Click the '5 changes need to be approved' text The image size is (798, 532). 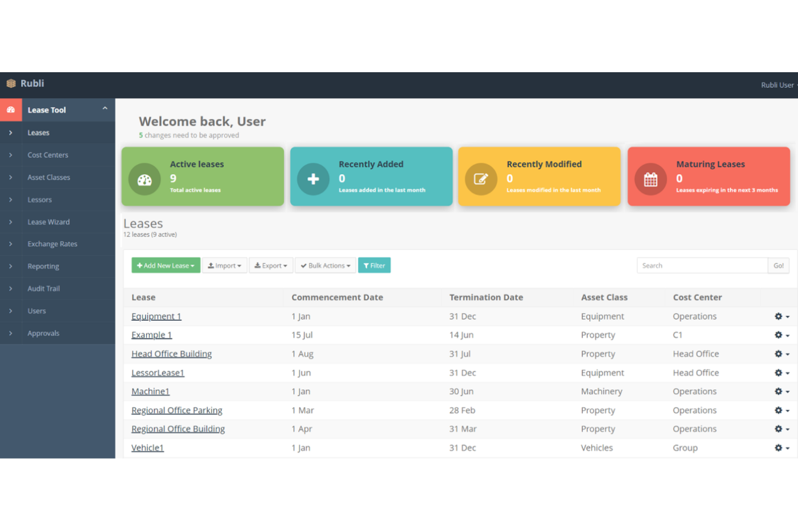pyautogui.click(x=189, y=135)
